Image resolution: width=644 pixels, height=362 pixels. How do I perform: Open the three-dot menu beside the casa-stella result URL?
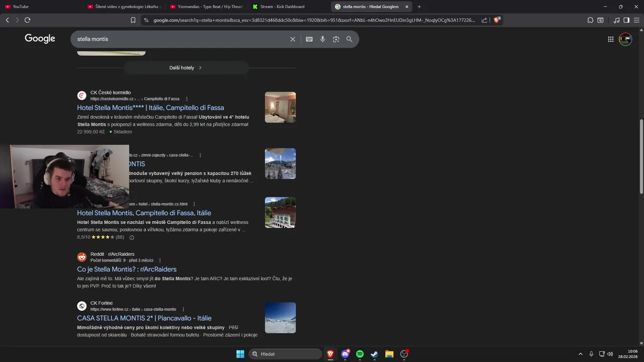tap(200, 155)
